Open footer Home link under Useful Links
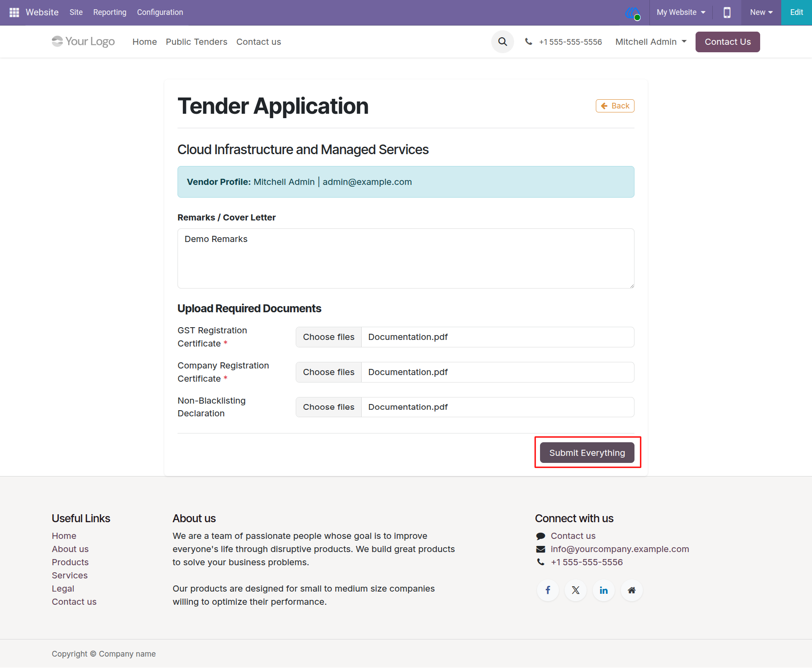Screen dimensions: 812x668 click(x=64, y=536)
